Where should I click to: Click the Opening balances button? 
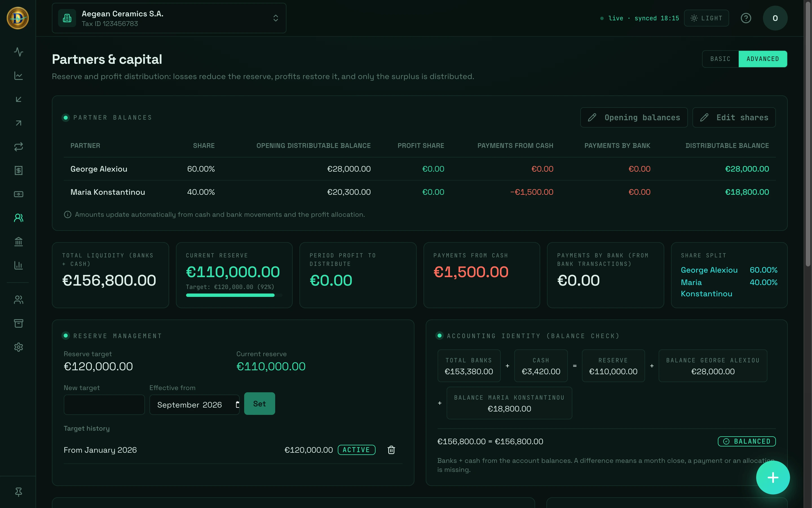(634, 118)
